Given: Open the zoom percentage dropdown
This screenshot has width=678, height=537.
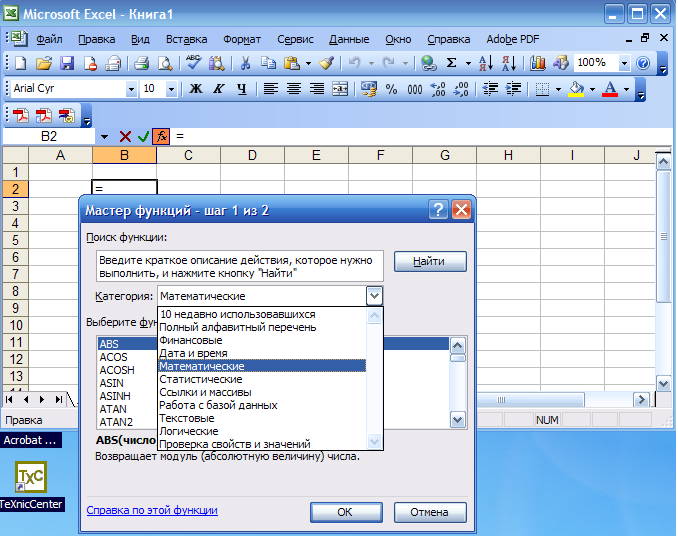Looking at the screenshot, I should (x=624, y=64).
